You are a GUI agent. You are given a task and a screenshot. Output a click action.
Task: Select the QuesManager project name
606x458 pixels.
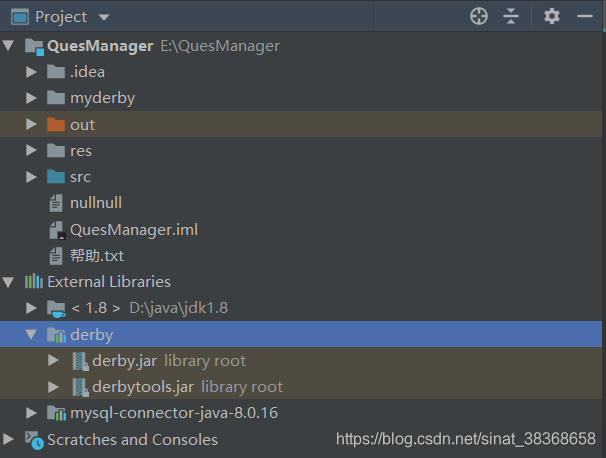(x=100, y=46)
